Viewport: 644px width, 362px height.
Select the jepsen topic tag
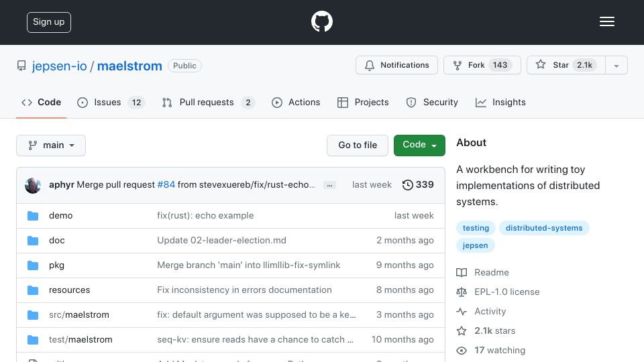(475, 245)
